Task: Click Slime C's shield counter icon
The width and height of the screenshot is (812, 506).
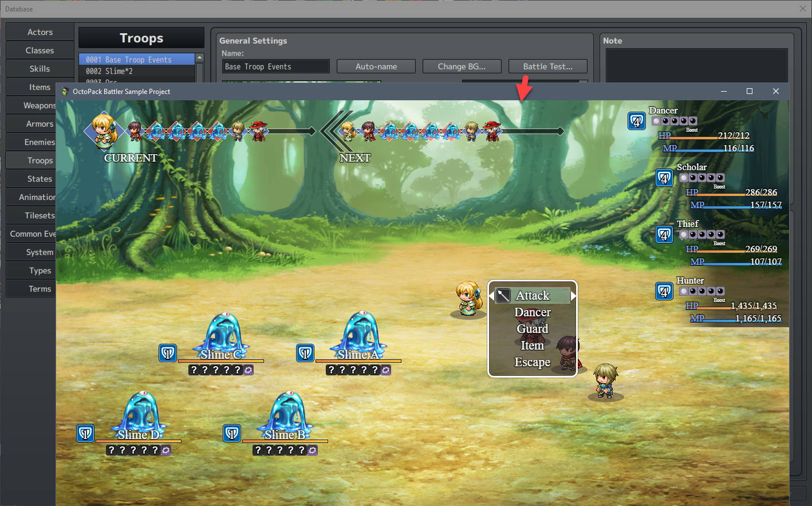Action: (x=168, y=353)
